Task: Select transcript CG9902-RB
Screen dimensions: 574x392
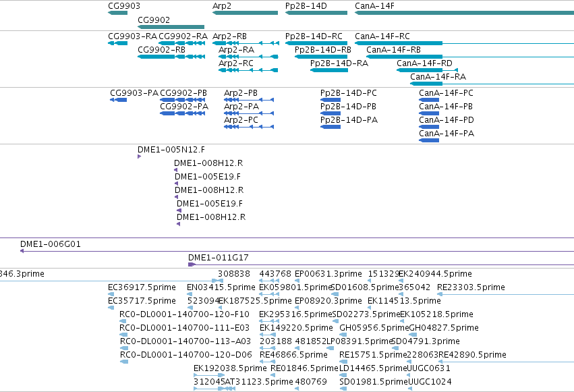Action: coord(171,57)
